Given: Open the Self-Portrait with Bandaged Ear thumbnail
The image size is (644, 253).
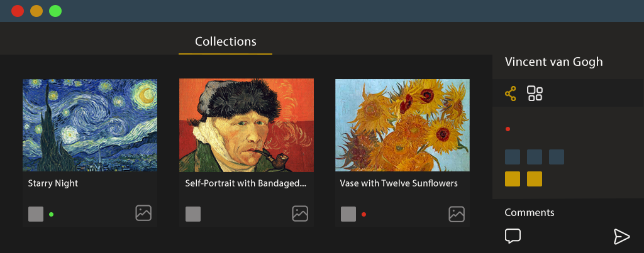Looking at the screenshot, I should [x=247, y=125].
